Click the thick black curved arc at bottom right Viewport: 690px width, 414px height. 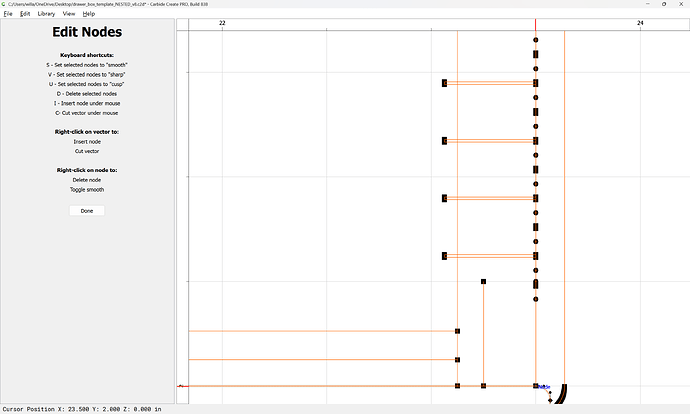click(563, 393)
